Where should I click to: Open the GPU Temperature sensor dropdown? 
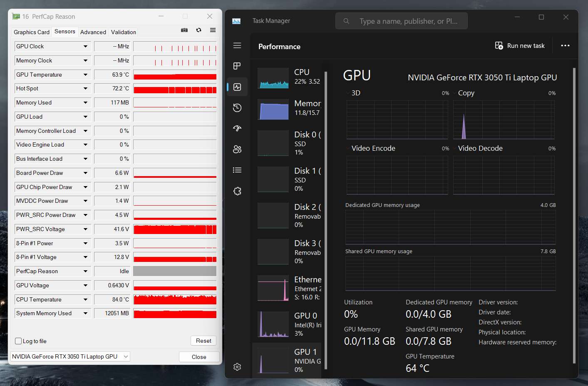pyautogui.click(x=85, y=75)
